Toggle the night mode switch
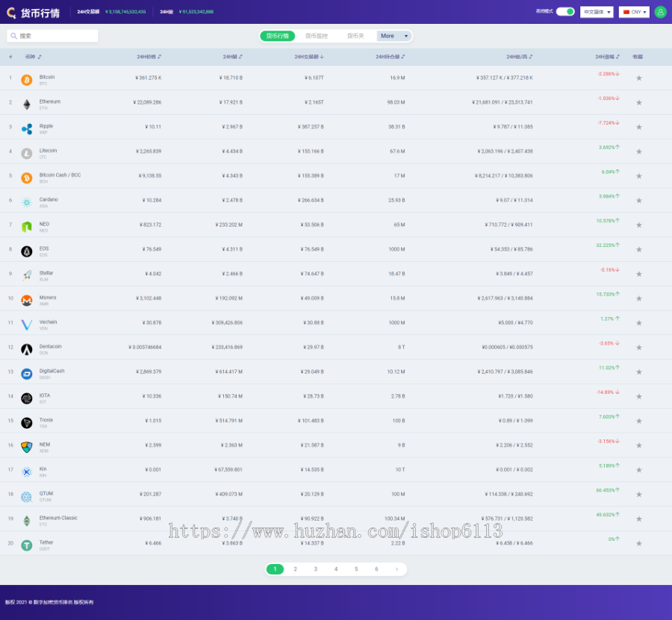The height and width of the screenshot is (620, 672). (x=565, y=11)
